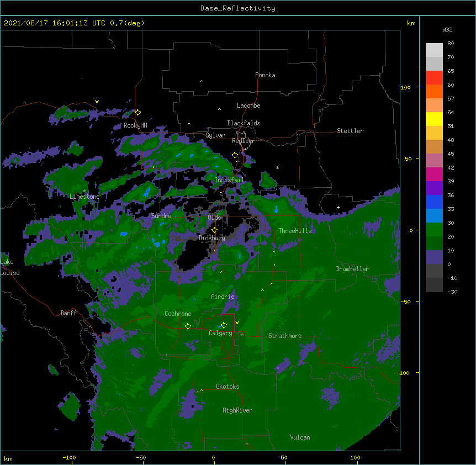Click the km unit label at bottom left
The image size is (476, 465).
(x=8, y=458)
